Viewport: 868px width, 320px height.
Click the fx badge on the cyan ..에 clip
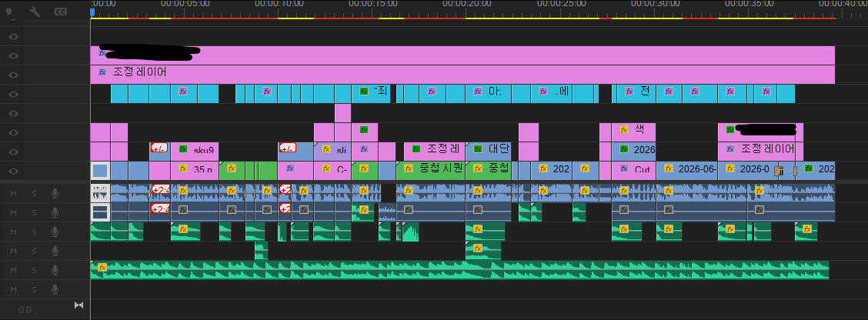[x=543, y=92]
